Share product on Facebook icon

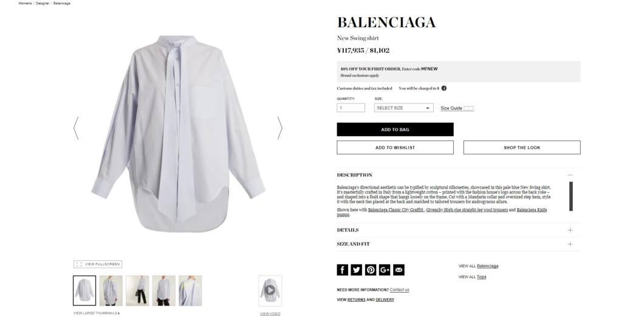[x=343, y=270]
